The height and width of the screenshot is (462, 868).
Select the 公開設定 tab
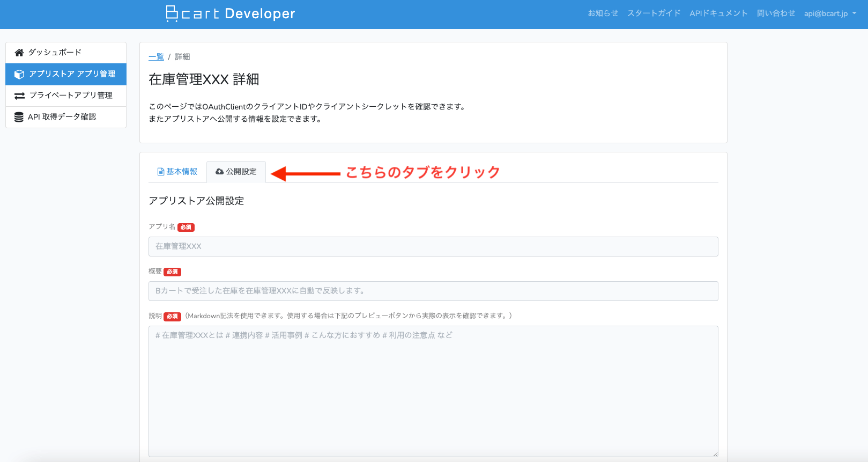coord(236,172)
